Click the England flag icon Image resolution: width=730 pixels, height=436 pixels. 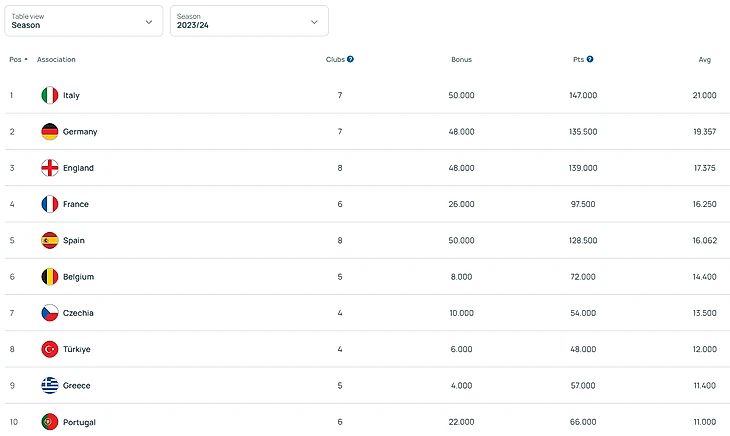(x=50, y=168)
